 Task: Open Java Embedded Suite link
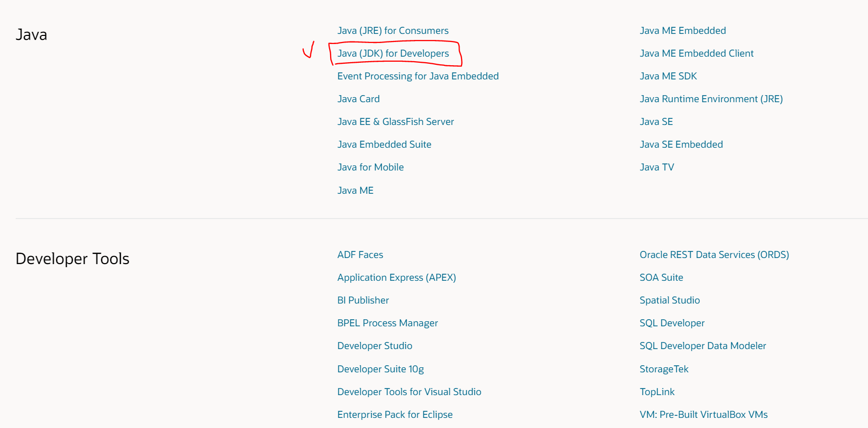point(384,145)
